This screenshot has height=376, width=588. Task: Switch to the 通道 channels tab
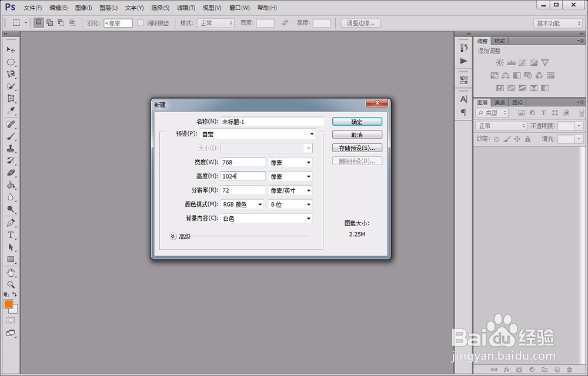coord(499,102)
